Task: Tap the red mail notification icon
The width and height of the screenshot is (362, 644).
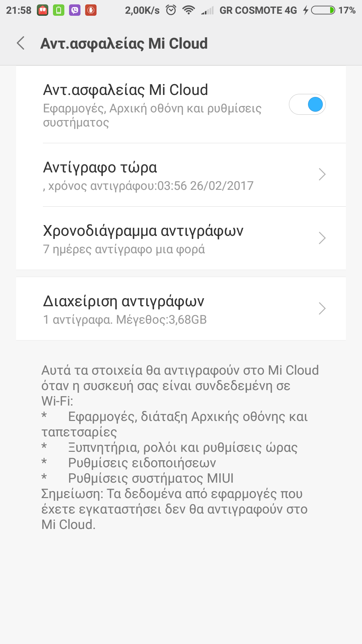Action: tap(43, 10)
